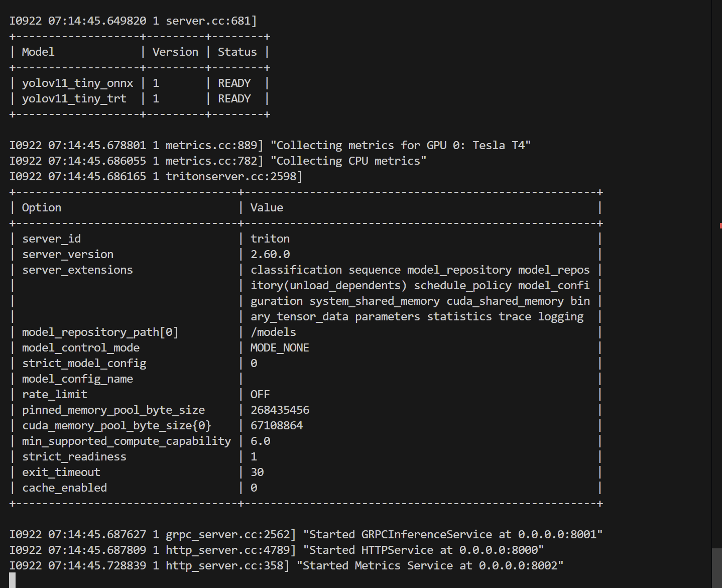This screenshot has height=588, width=722.
Task: Click the server_version value 2.60.0
Action: coord(270,255)
